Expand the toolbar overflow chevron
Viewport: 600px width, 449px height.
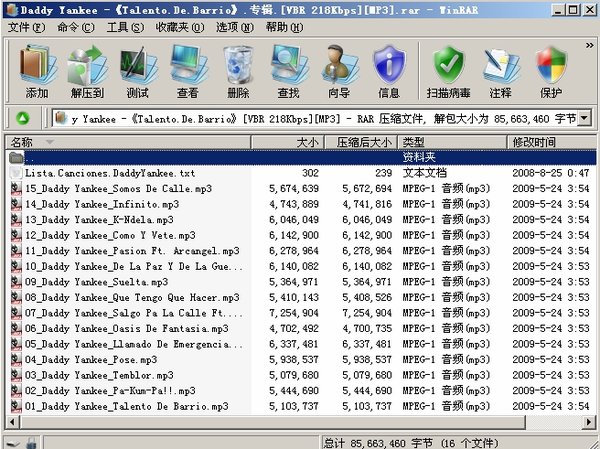pos(590,46)
